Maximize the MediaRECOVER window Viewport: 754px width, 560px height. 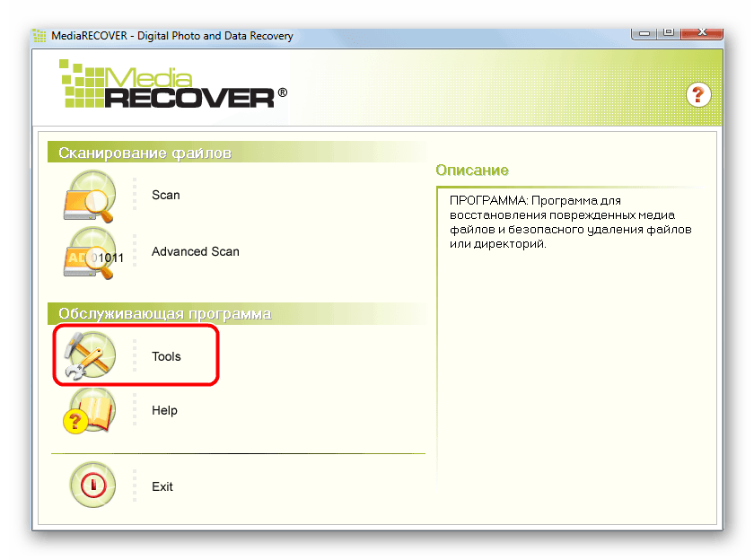point(669,32)
